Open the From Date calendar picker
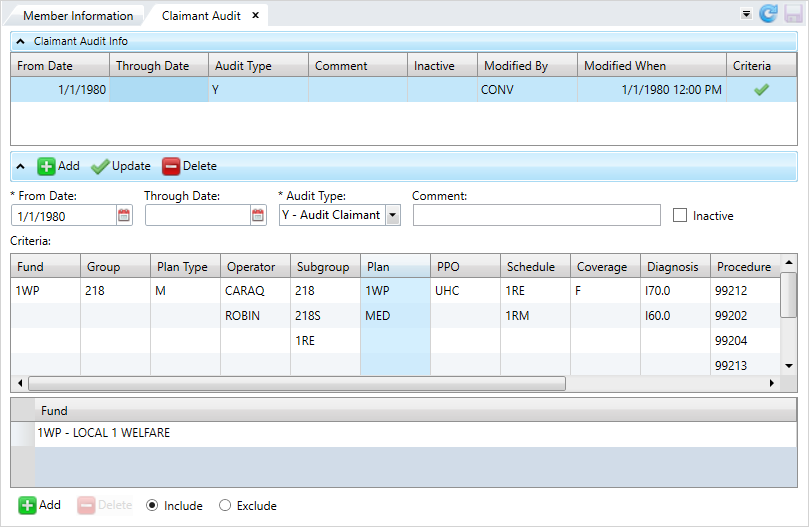Image resolution: width=809 pixels, height=527 pixels. tap(124, 215)
